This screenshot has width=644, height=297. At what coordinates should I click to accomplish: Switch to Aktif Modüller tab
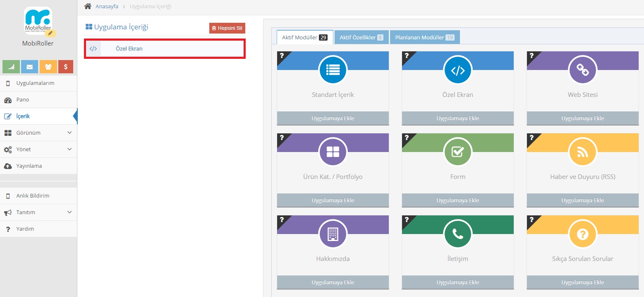[305, 37]
